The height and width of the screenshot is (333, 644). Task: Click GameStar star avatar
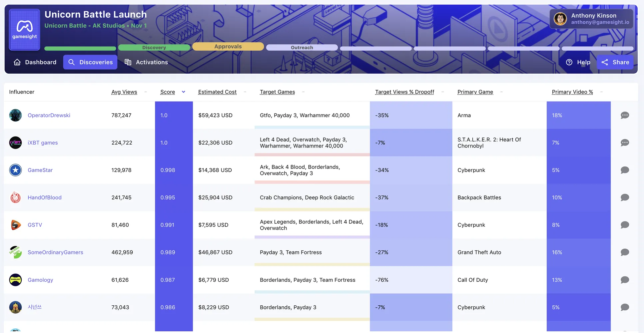(x=15, y=170)
